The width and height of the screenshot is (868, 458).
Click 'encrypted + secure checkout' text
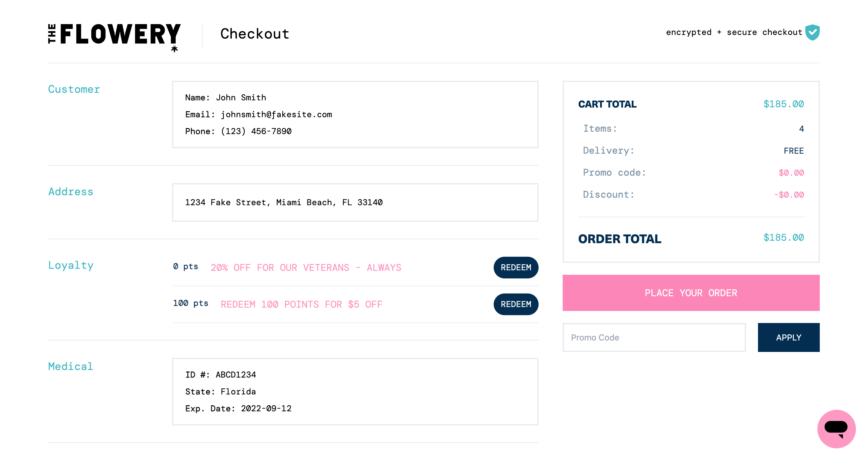[734, 32]
